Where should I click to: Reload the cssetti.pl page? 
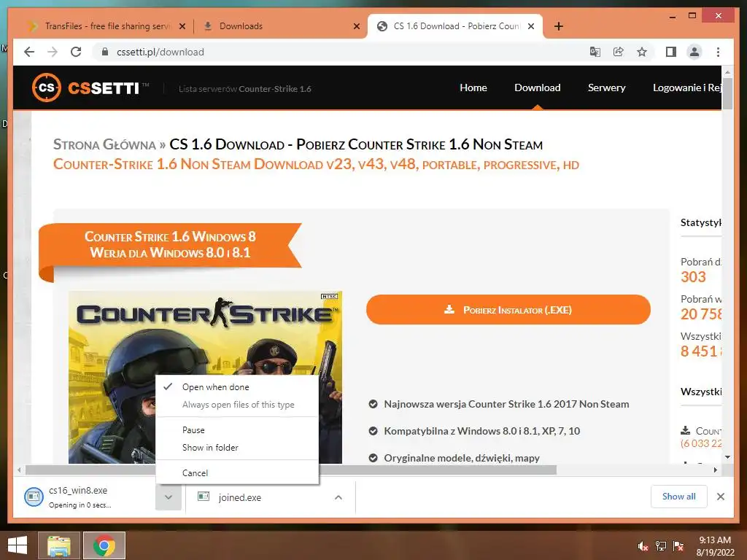click(76, 52)
